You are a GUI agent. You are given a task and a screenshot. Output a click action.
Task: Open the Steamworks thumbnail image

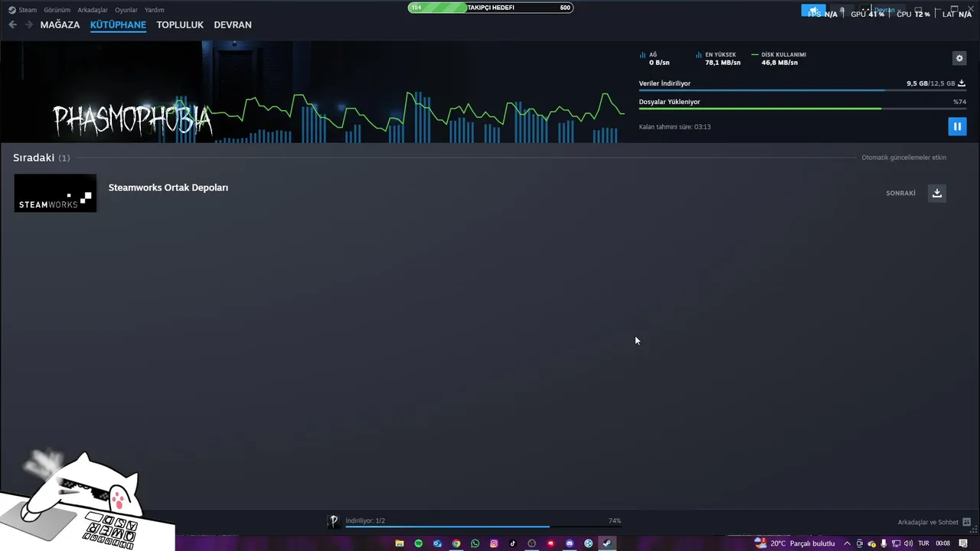[x=55, y=193]
